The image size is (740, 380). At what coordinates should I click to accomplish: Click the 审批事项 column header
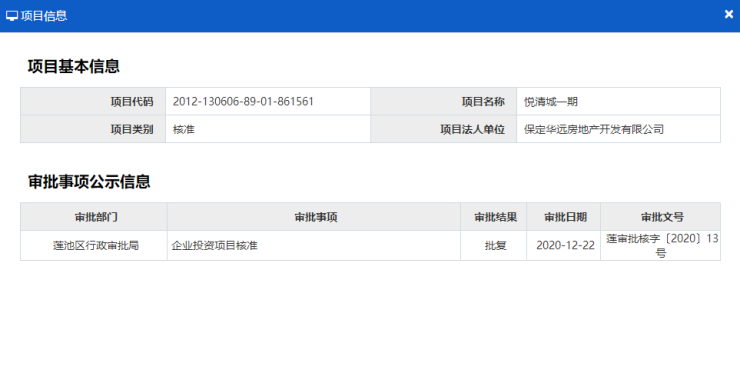(314, 217)
